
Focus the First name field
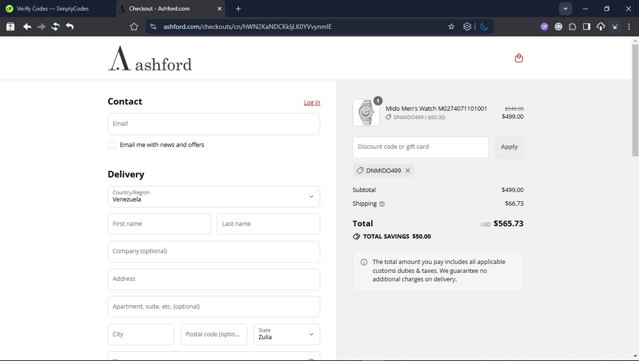point(159,224)
